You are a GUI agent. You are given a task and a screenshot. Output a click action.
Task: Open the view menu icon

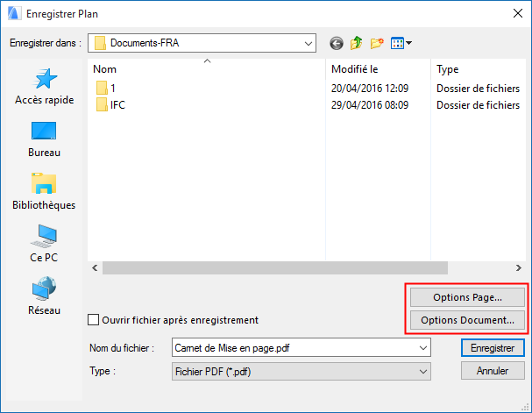tap(401, 42)
